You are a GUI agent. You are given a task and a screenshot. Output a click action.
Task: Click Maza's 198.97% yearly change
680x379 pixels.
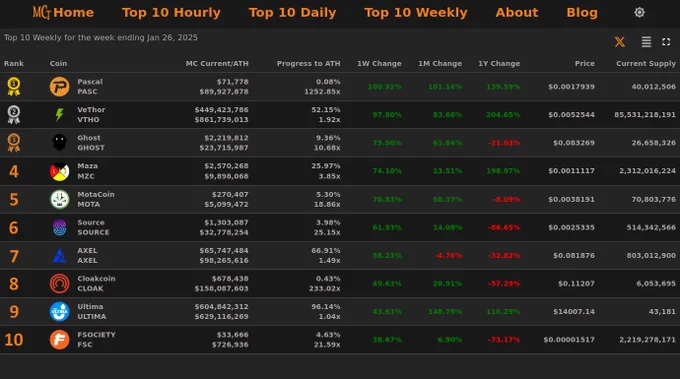(503, 171)
